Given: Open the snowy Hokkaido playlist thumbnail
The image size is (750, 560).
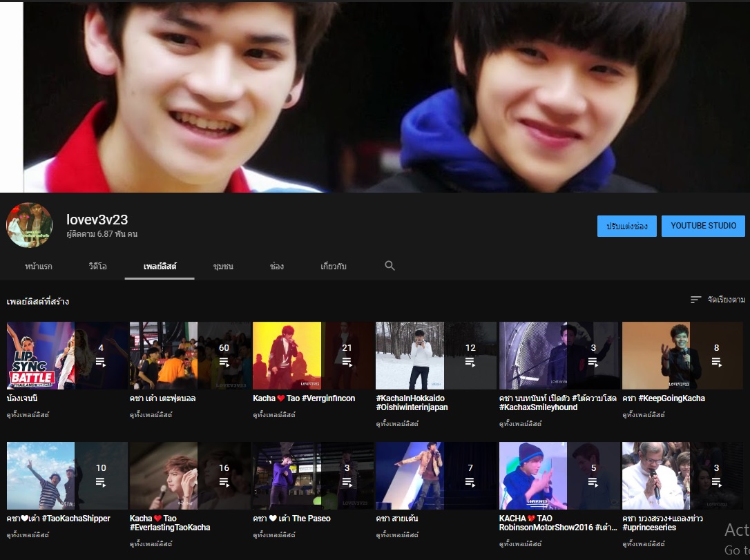Looking at the screenshot, I should 436,356.
